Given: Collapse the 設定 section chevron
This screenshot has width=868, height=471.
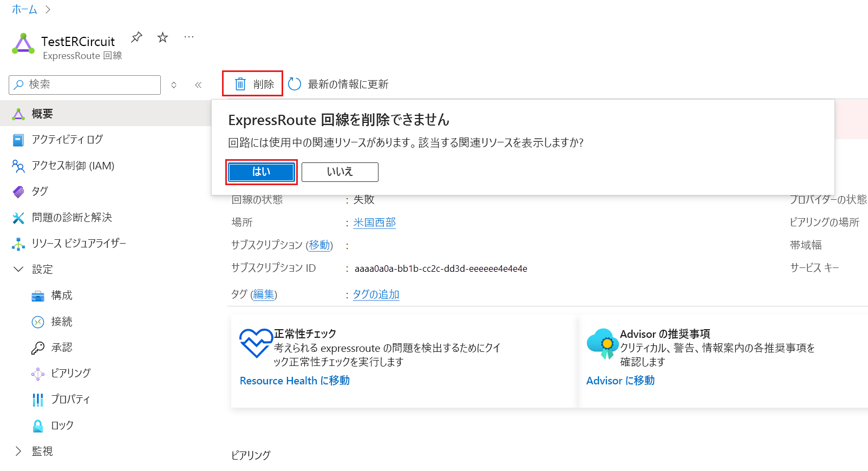Looking at the screenshot, I should point(18,269).
